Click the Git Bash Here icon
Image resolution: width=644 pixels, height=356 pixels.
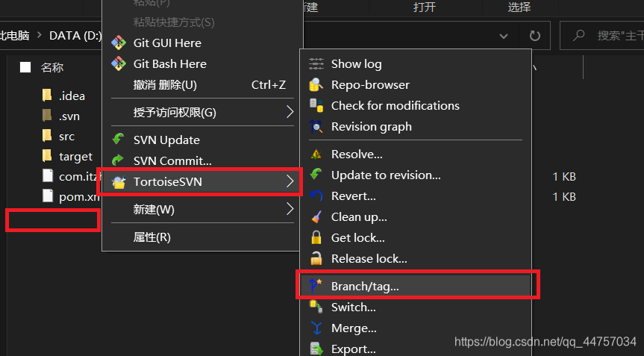[x=119, y=64]
